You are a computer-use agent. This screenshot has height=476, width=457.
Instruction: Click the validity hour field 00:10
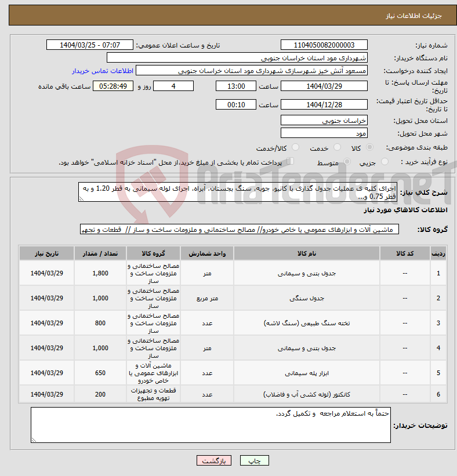[x=236, y=105]
